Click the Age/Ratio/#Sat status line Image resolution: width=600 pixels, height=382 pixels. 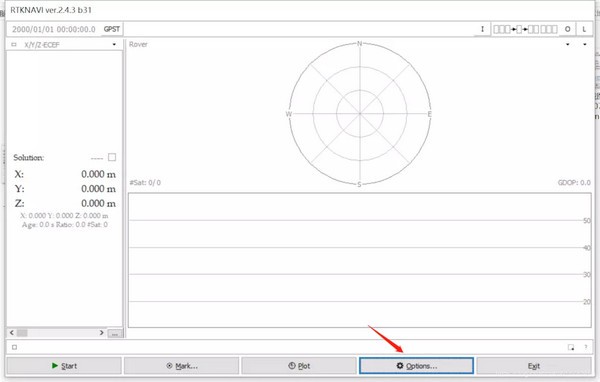point(65,225)
